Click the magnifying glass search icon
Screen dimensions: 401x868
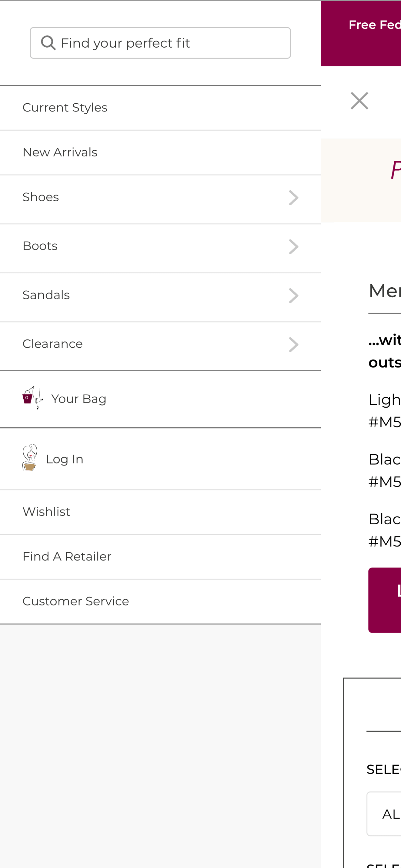[x=48, y=43]
